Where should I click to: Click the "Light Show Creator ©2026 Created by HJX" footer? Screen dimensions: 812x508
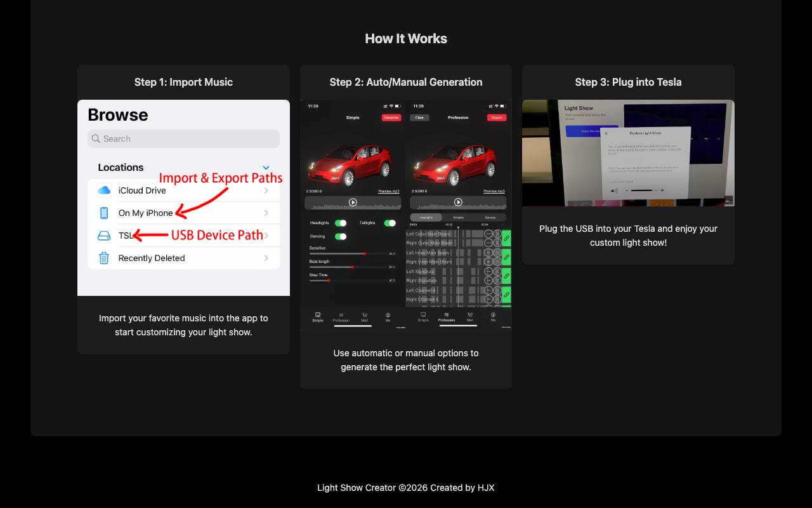[406, 488]
